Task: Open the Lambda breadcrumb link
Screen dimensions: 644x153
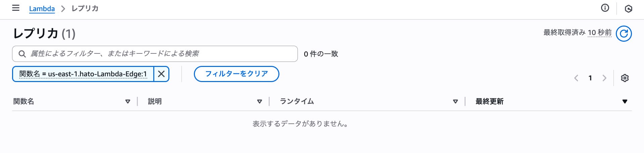Action: pos(42,9)
